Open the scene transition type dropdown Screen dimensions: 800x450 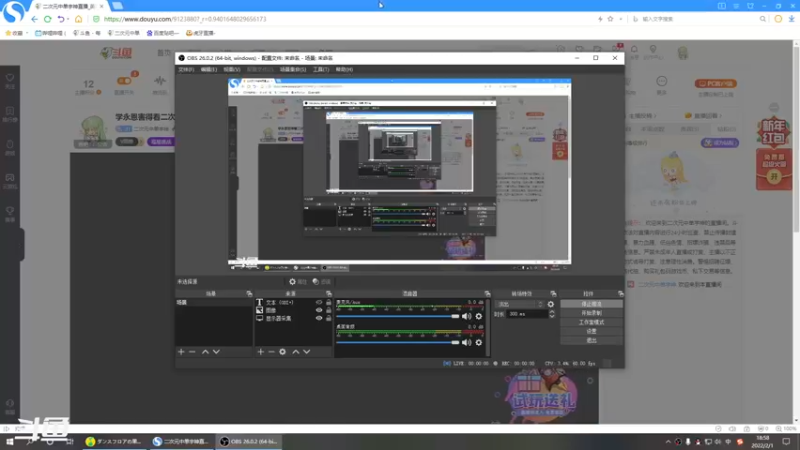click(520, 304)
